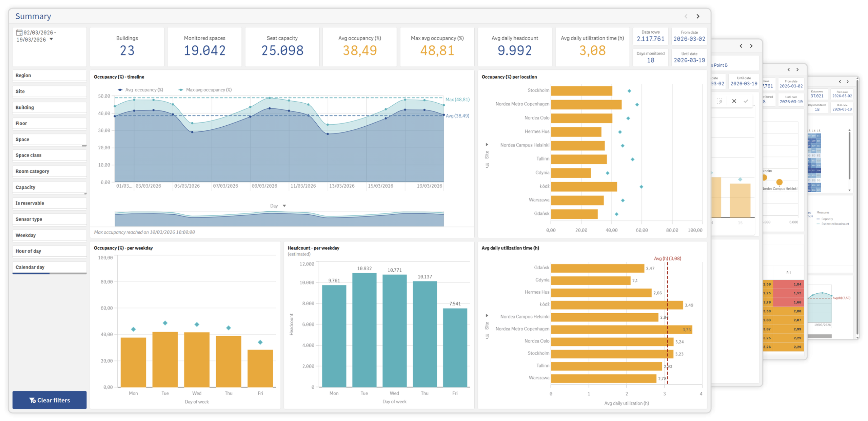Go to previous sheet in Summary header
The image size is (868, 421).
click(686, 16)
